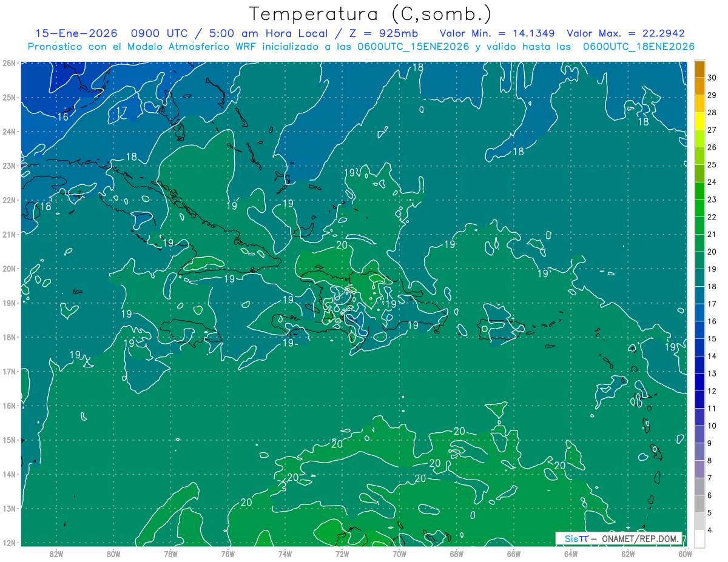The image size is (728, 562).
Task: Click the '8' color scale label
Action: point(710,461)
